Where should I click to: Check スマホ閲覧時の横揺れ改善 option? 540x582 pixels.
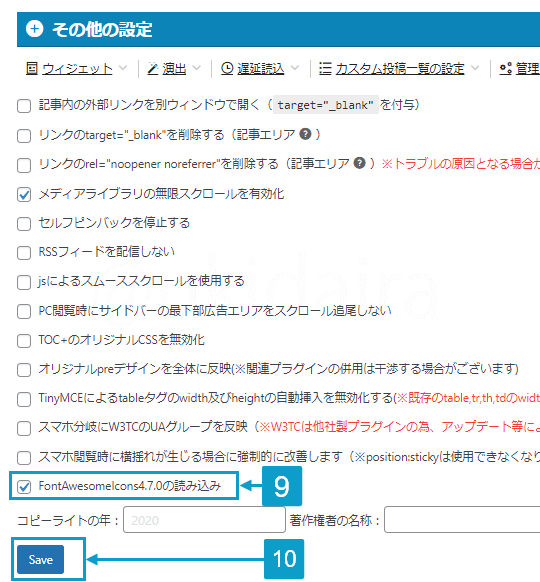[x=24, y=458]
